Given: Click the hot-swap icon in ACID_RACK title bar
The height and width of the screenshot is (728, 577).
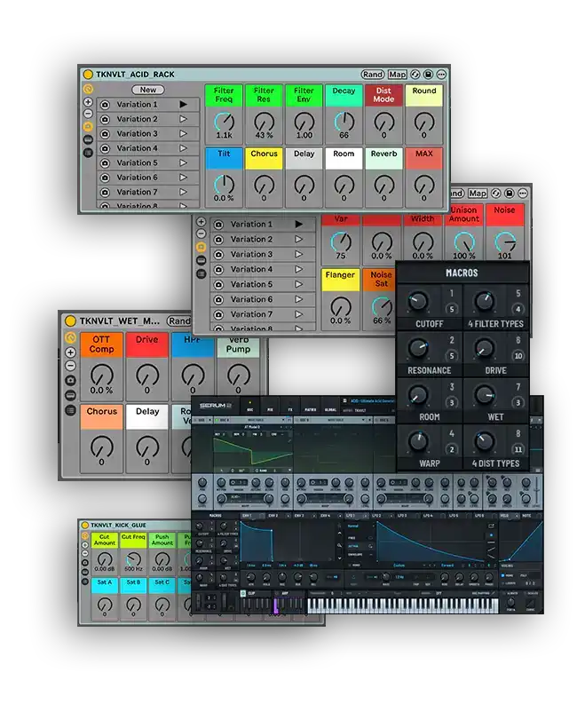Looking at the screenshot, I should pyautogui.click(x=415, y=75).
